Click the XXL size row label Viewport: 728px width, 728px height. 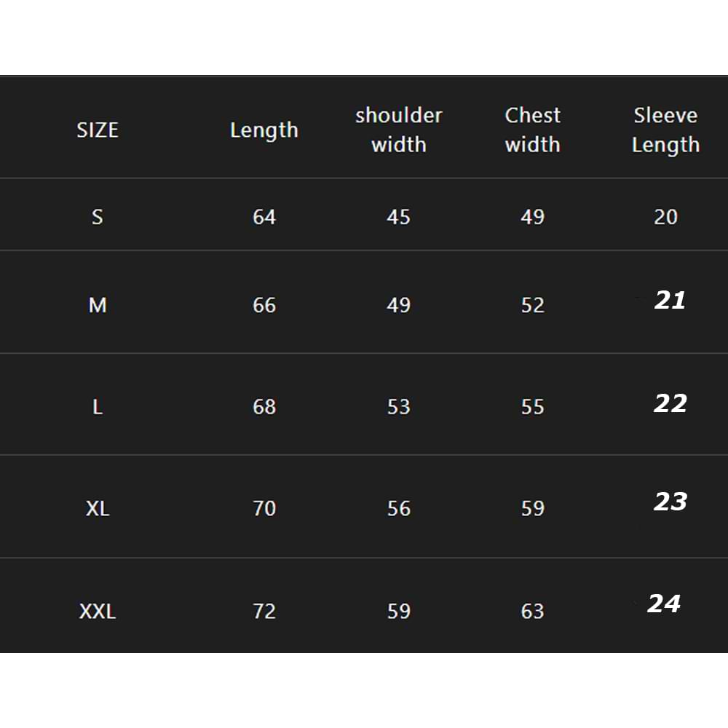point(98,612)
